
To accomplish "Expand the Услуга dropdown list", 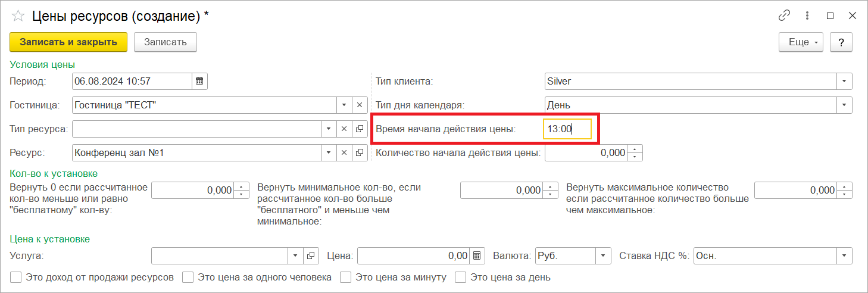I will tap(296, 256).
